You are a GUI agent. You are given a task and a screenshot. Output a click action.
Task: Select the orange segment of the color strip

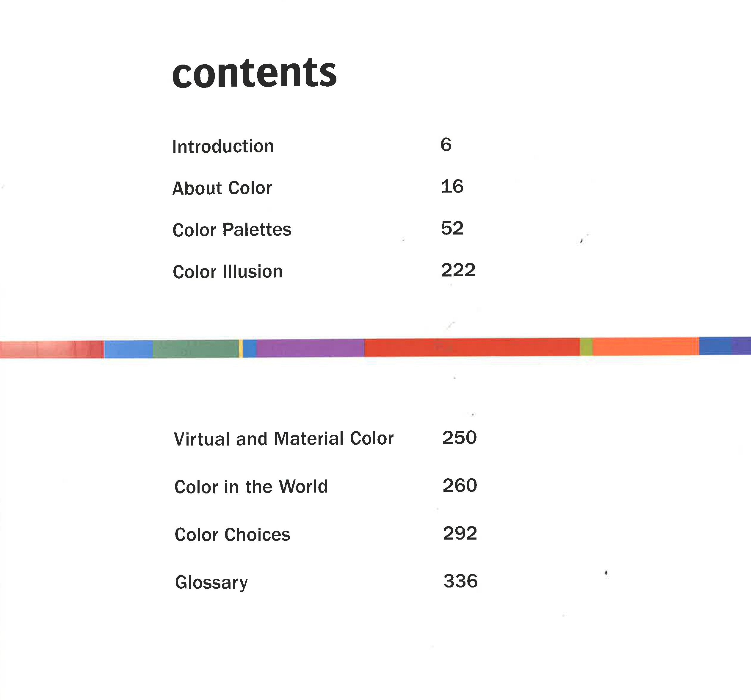(x=646, y=347)
